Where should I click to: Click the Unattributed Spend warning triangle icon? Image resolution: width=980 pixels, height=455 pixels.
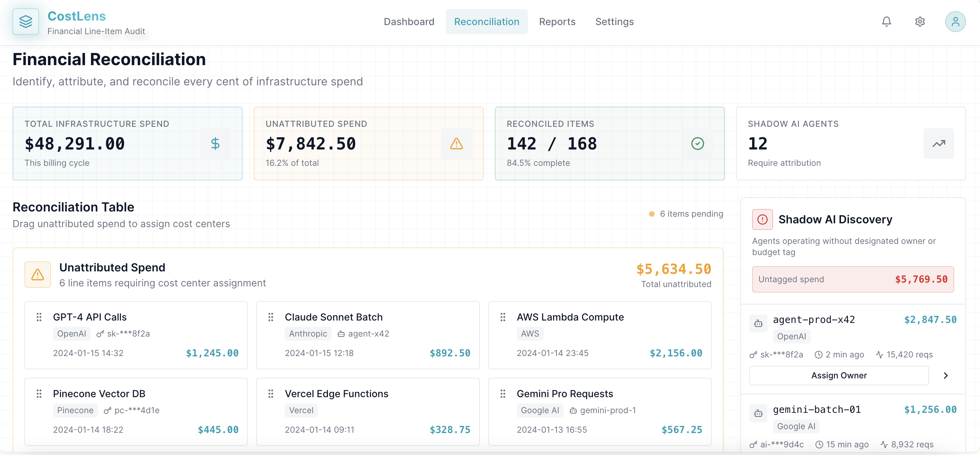point(456,144)
